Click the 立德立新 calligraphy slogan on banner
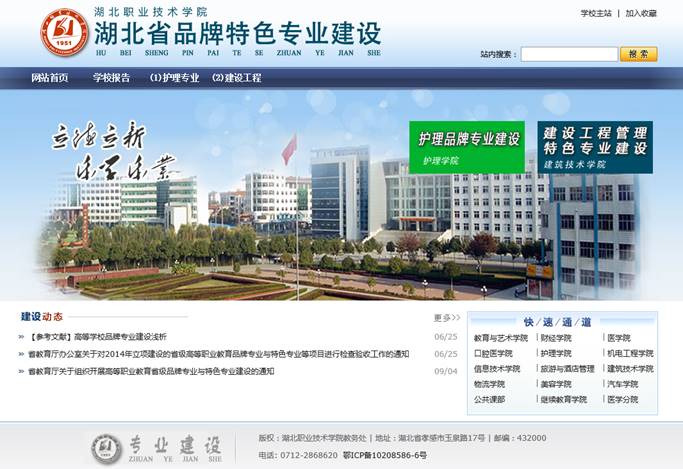 (x=100, y=150)
